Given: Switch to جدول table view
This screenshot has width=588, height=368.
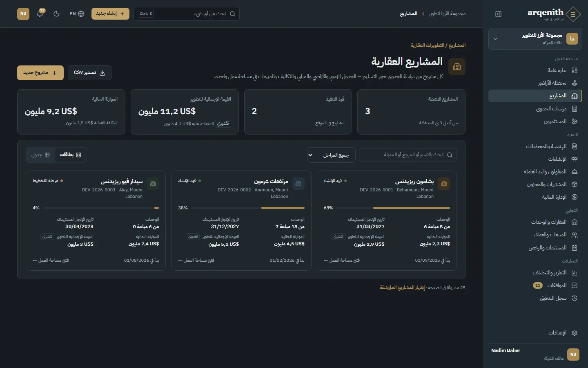Looking at the screenshot, I should (x=40, y=155).
